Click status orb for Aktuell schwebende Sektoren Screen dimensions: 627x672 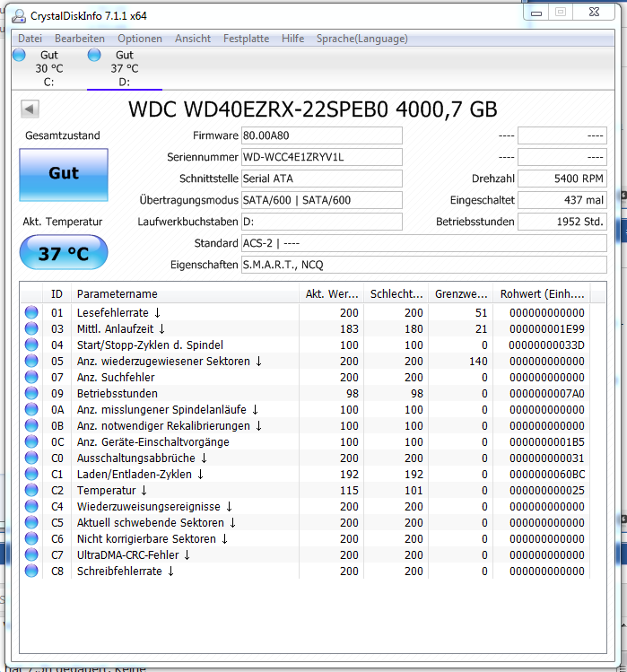31,522
